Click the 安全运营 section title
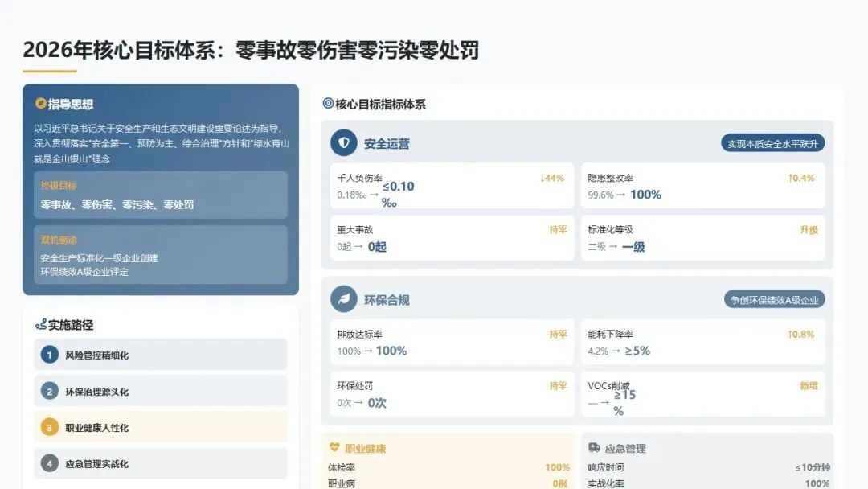The width and height of the screenshot is (868, 489). pos(387,144)
